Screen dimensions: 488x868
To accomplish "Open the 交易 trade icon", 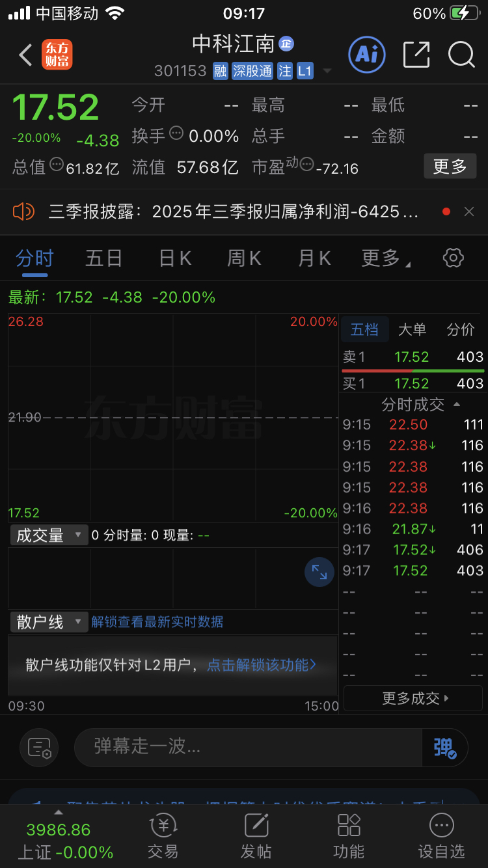I will point(163,836).
